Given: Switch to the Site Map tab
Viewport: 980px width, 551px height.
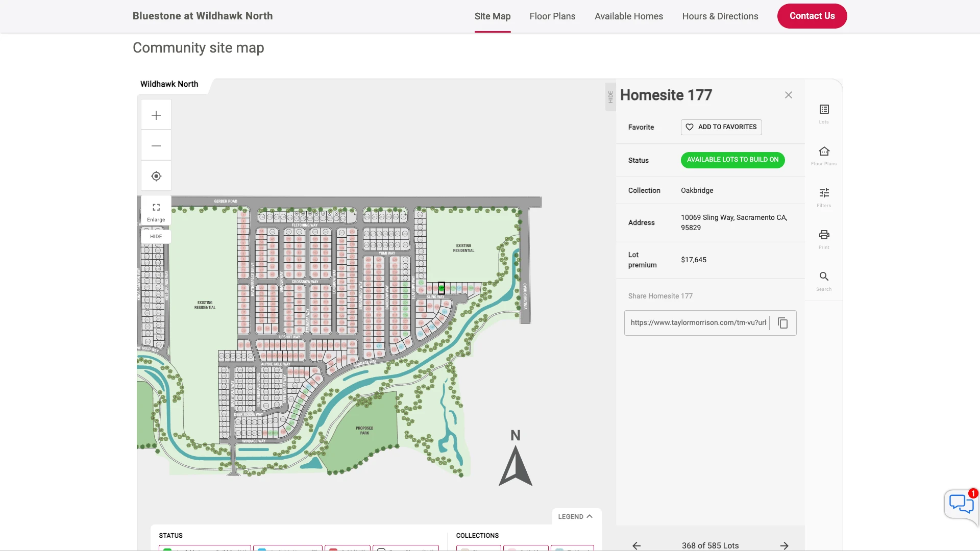Looking at the screenshot, I should point(493,16).
